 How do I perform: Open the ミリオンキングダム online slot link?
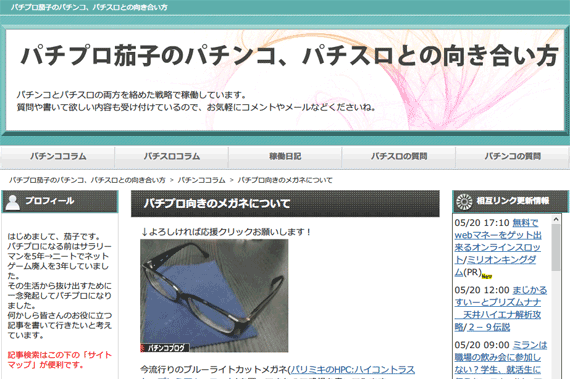tap(498, 247)
